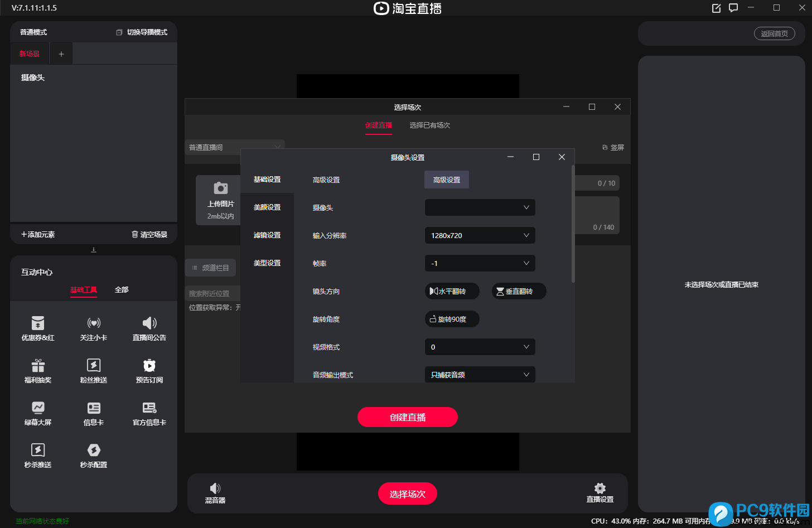This screenshot has height=528, width=812.
Task: Open the 粉丝推送 fan push tool
Action: tap(94, 371)
